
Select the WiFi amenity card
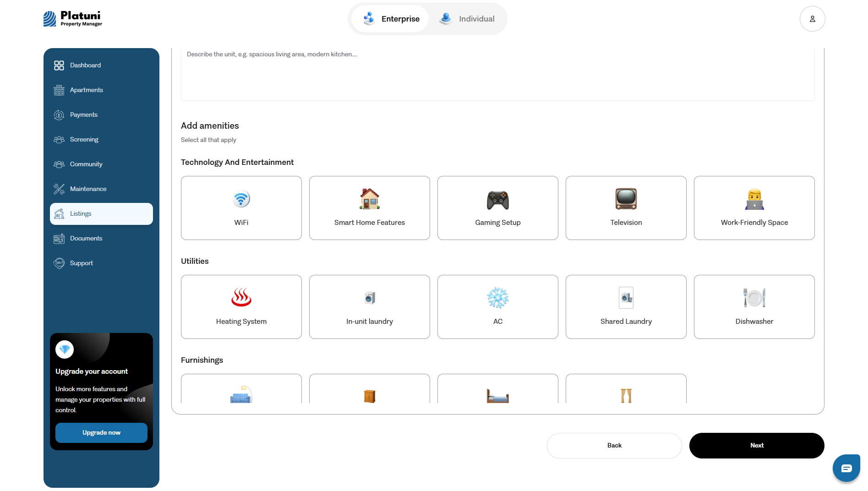(x=241, y=208)
